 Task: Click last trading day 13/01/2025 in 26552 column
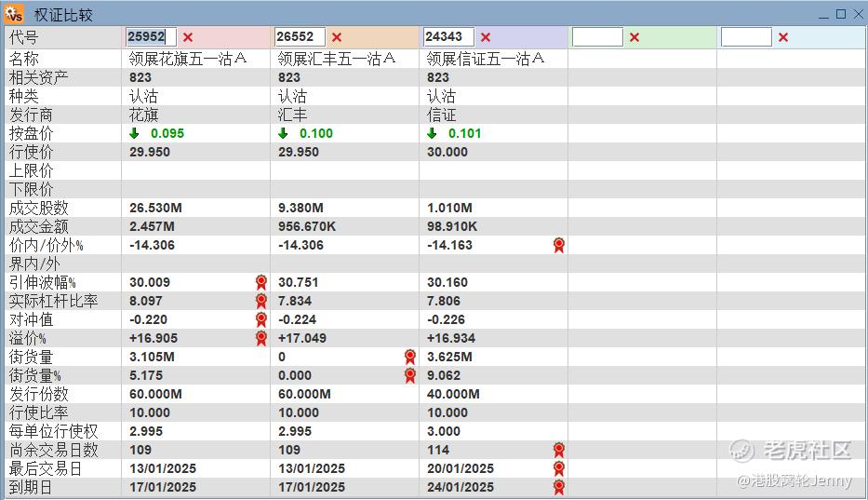[x=312, y=468]
